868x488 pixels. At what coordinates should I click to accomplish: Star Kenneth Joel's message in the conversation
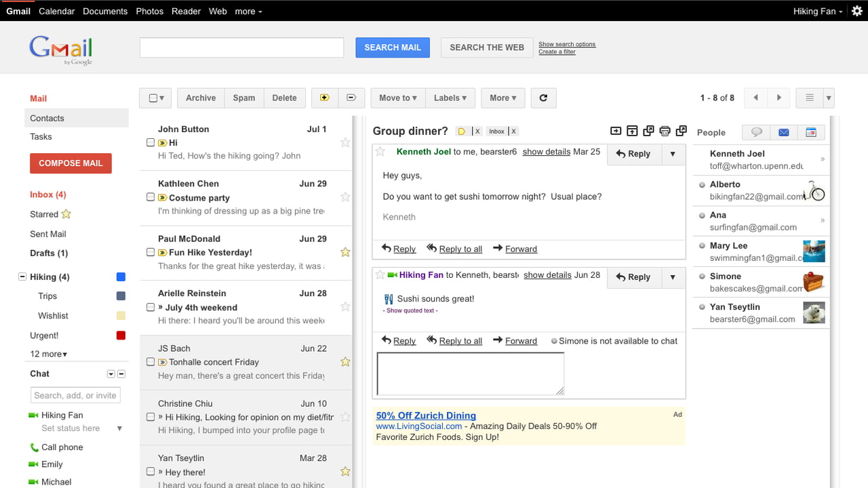(380, 151)
